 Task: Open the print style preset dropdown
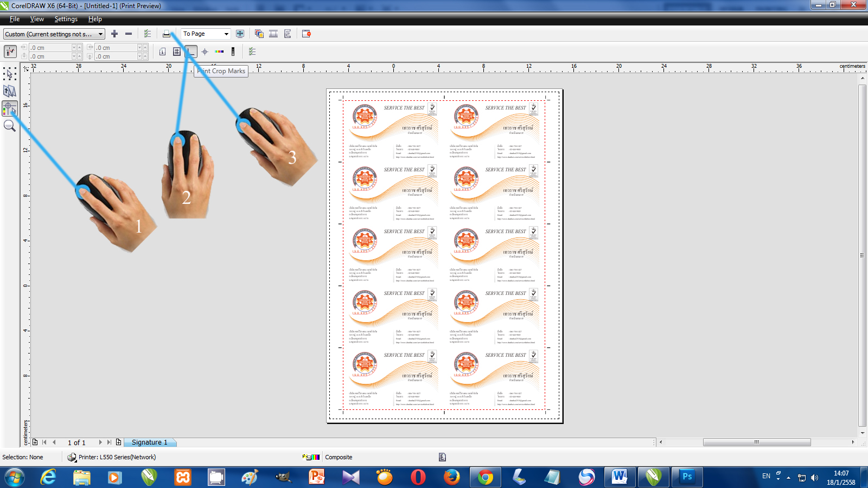[100, 34]
